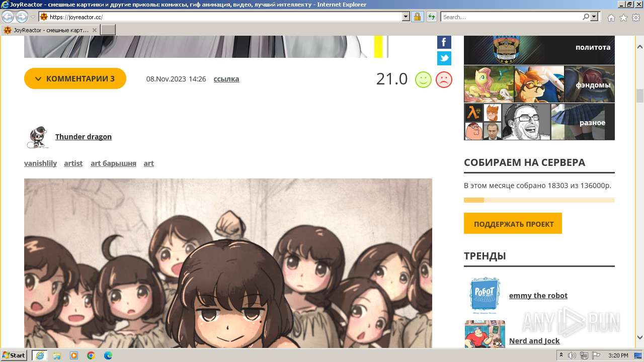Click the artist tag
Image resolution: width=644 pixels, height=362 pixels.
[73, 163]
